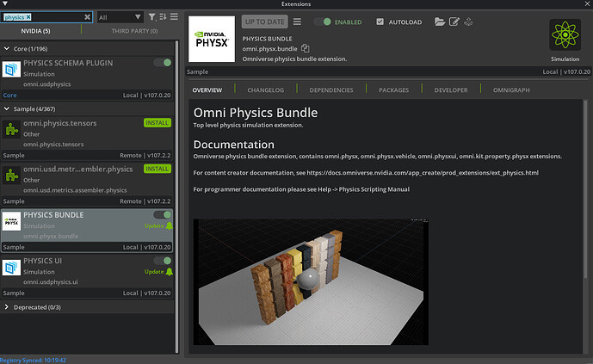The image size is (593, 364).
Task: Clear the physics search field
Action: click(87, 16)
